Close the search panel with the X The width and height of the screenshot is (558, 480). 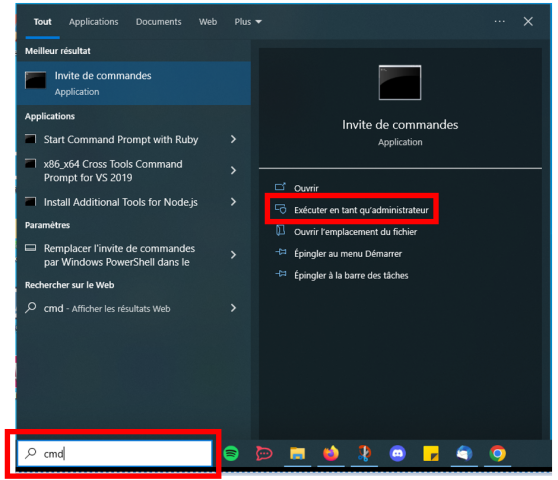(x=528, y=22)
